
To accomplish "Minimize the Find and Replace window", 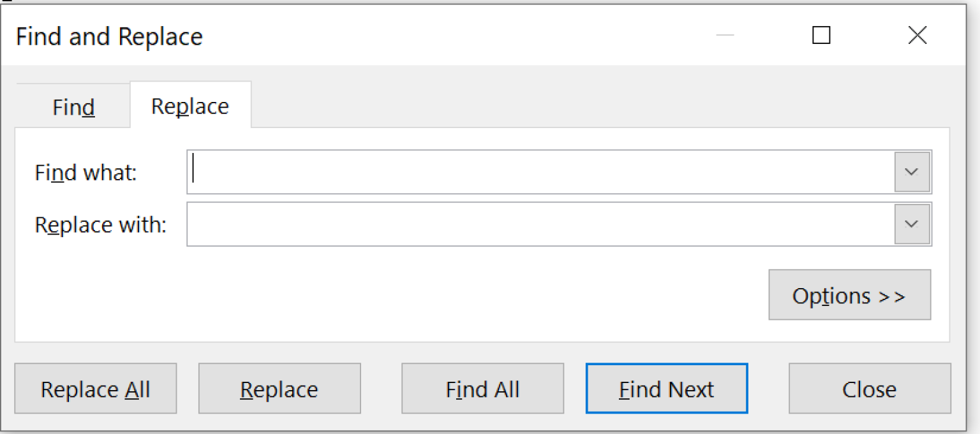I will [x=725, y=36].
